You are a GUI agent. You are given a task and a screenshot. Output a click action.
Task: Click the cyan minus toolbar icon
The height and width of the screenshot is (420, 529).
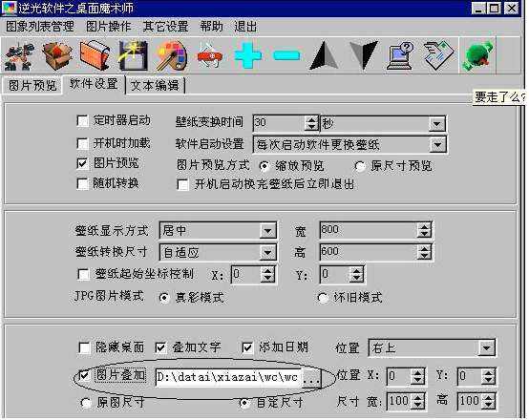pyautogui.click(x=286, y=55)
